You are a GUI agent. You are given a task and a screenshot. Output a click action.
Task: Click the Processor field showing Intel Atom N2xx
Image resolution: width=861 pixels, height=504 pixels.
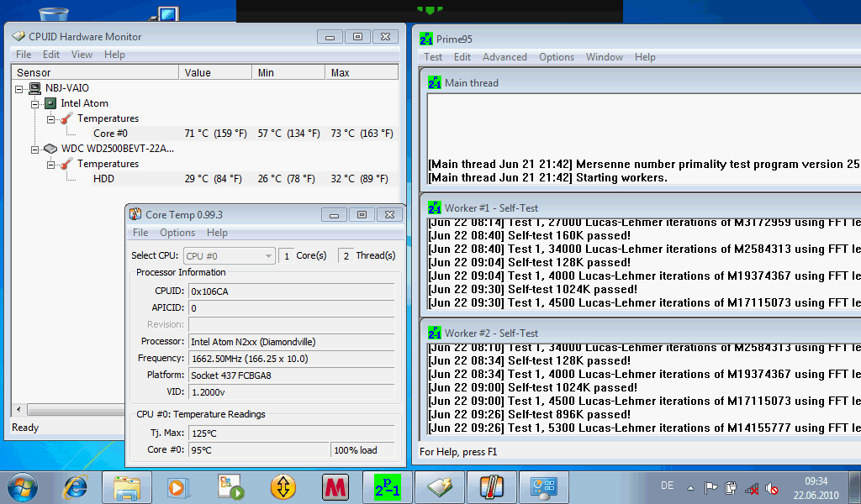(x=292, y=342)
